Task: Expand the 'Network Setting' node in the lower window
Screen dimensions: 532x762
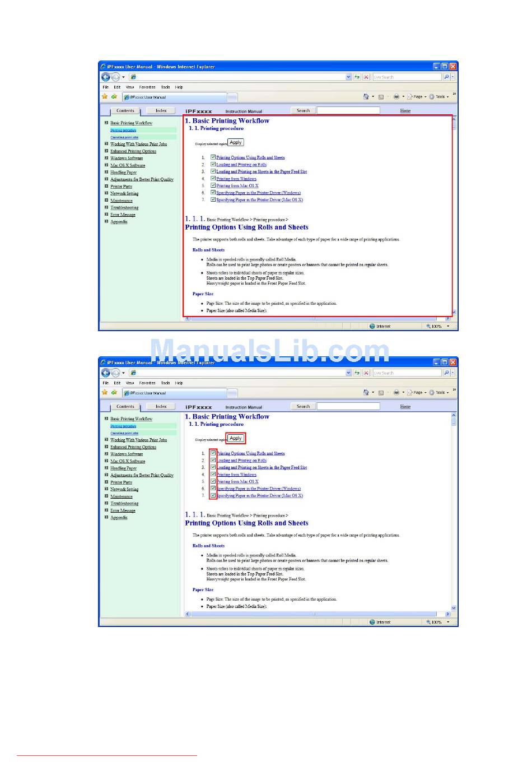Action: [106, 489]
